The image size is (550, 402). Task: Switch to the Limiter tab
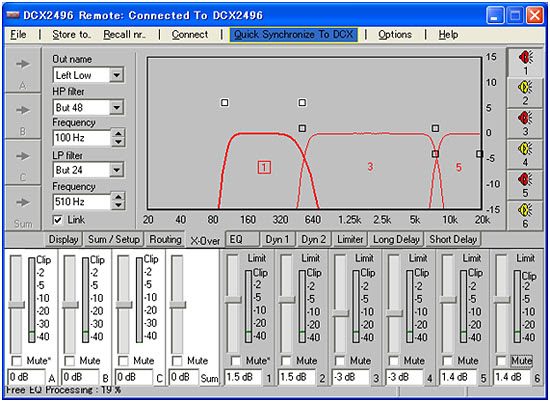point(350,239)
